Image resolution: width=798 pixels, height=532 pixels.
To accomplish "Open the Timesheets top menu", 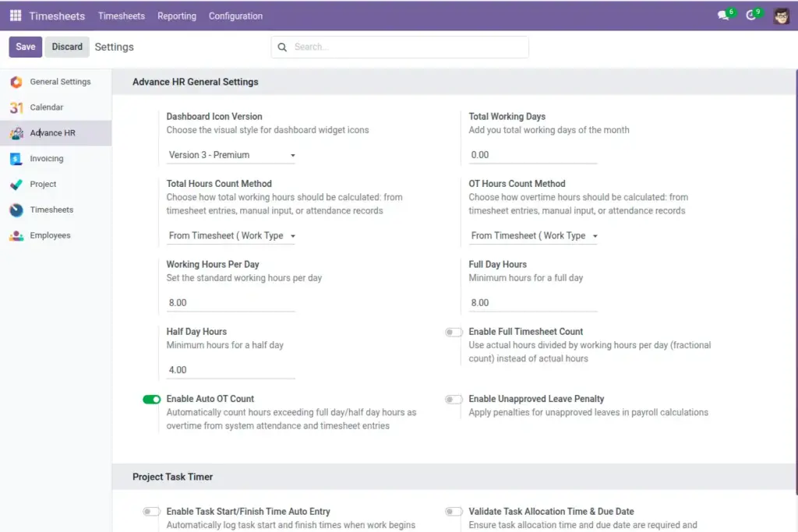I will 121,16.
